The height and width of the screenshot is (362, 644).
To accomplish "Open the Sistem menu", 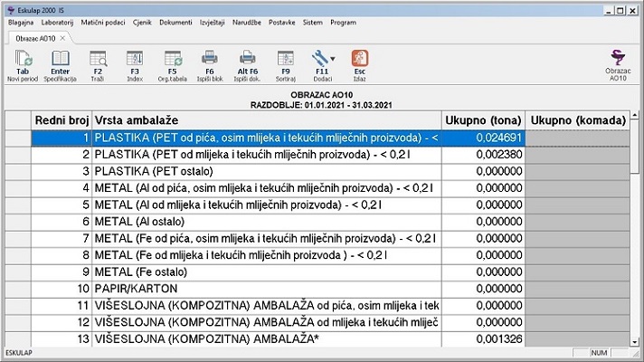I will [x=313, y=23].
